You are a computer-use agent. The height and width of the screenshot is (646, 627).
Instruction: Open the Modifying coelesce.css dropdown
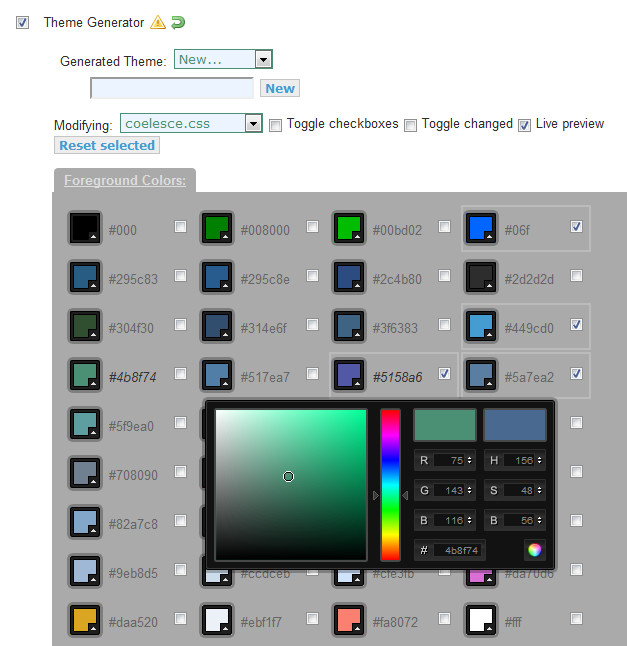pyautogui.click(x=253, y=124)
